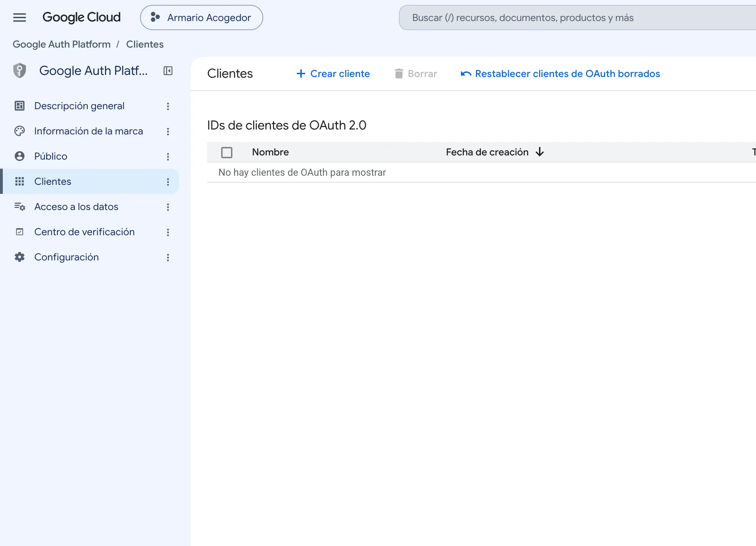Click the disabled Borrar button
Screen dimensions: 756x546
pos(416,73)
